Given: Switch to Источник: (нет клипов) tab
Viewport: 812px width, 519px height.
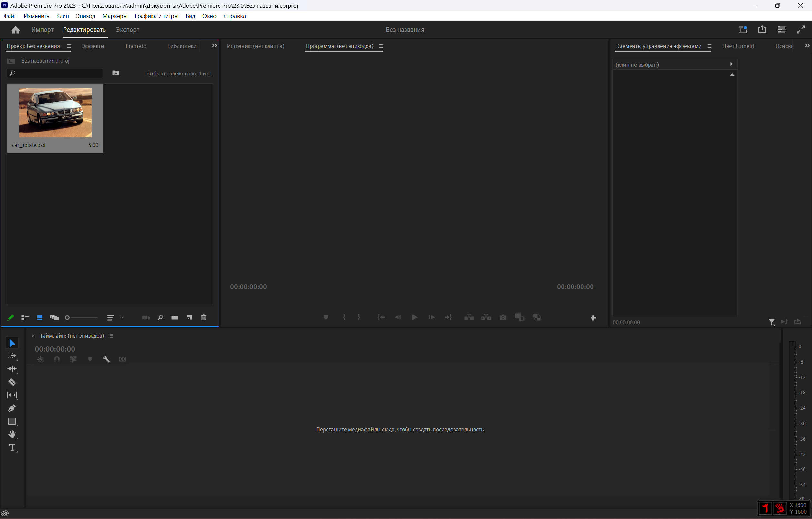Looking at the screenshot, I should (x=255, y=46).
